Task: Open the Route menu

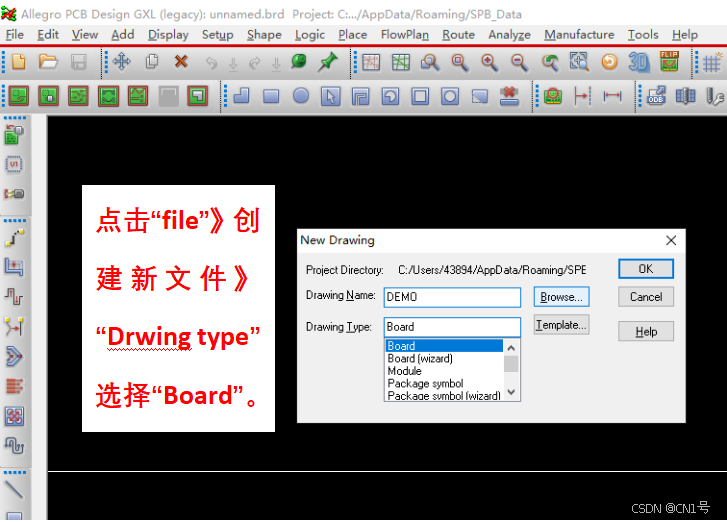Action: click(458, 35)
